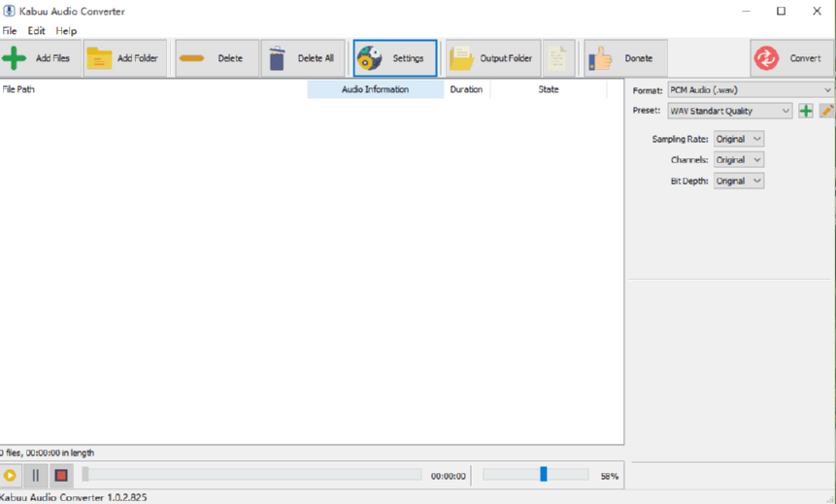Open the Bit Depth dropdown

coord(739,181)
